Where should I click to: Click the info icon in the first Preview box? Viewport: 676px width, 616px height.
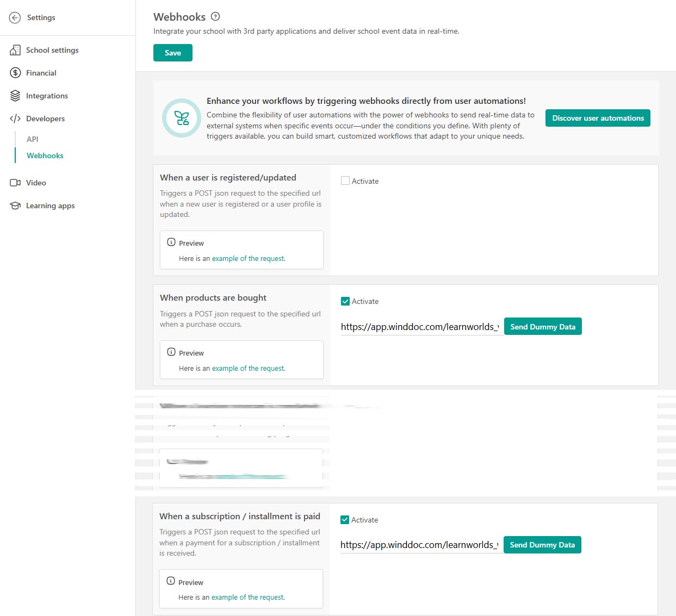(171, 242)
